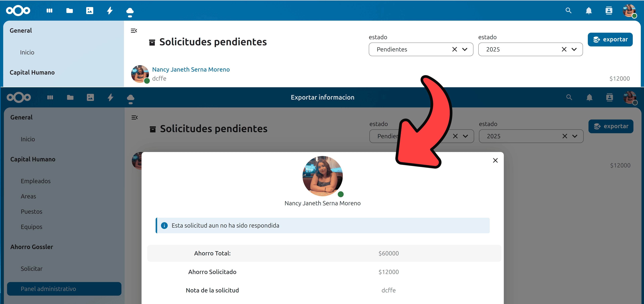Open Dashboard bars icon in top bar
This screenshot has width=644, height=304.
49,11
